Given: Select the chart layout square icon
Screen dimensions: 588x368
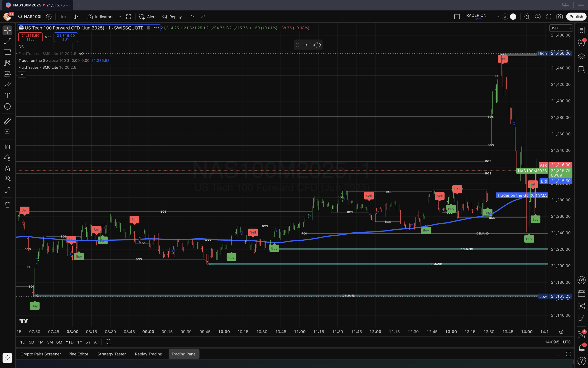Looking at the screenshot, I should [457, 17].
